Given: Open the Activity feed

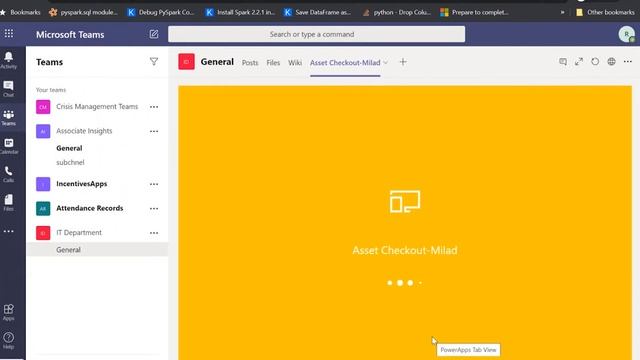Looking at the screenshot, I should coord(9,60).
